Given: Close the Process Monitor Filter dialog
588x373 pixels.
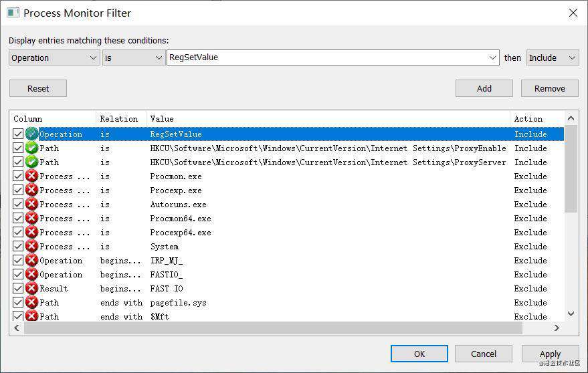Looking at the screenshot, I should (x=573, y=13).
